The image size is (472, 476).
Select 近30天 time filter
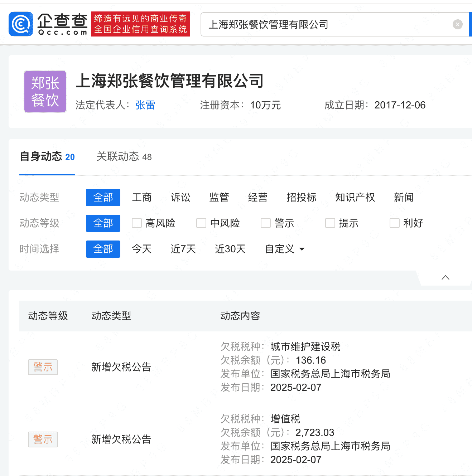coord(230,249)
